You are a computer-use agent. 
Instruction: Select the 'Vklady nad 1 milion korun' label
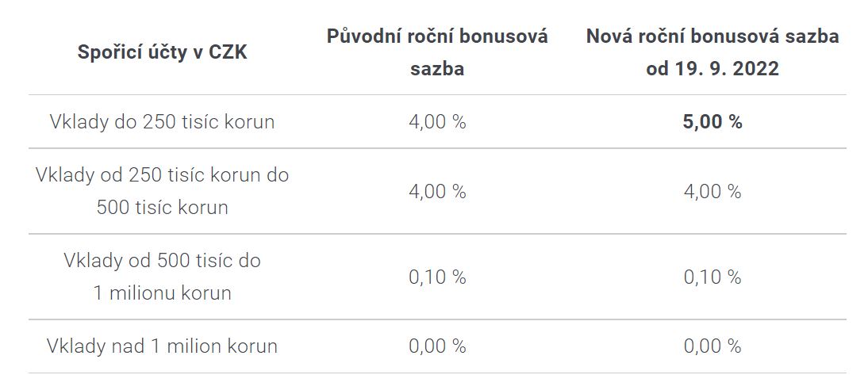click(162, 346)
